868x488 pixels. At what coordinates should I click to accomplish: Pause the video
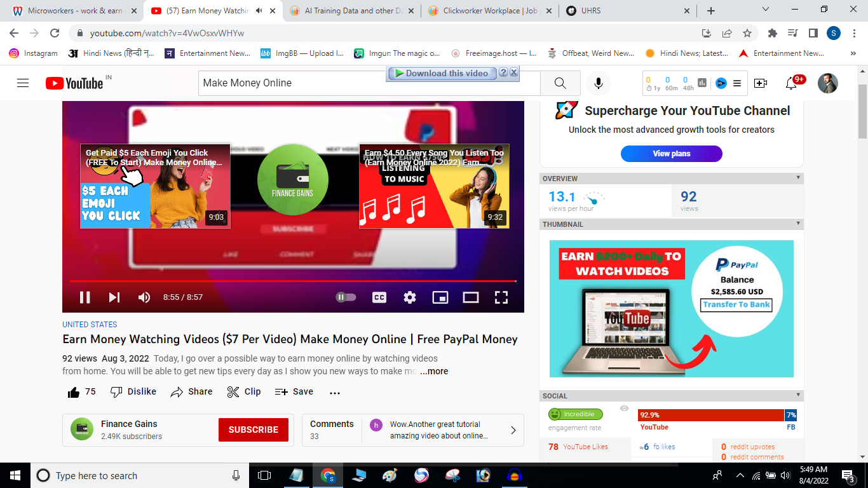click(85, 297)
